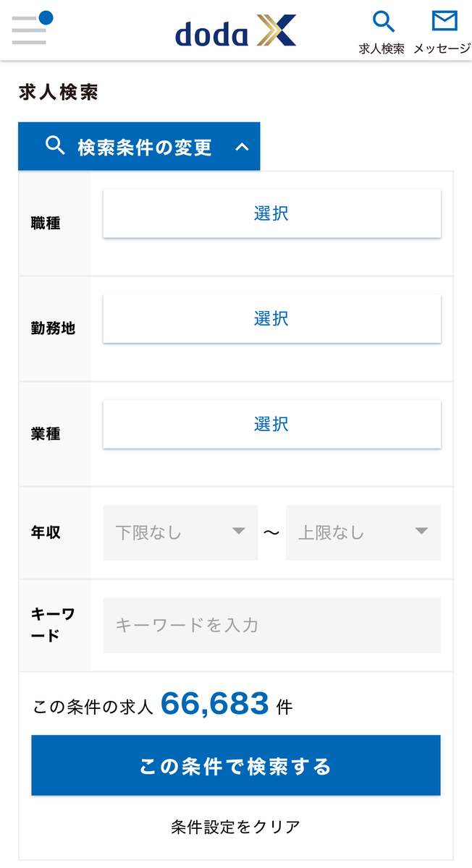
Task: Open the hamburger navigation menu
Action: tap(29, 29)
